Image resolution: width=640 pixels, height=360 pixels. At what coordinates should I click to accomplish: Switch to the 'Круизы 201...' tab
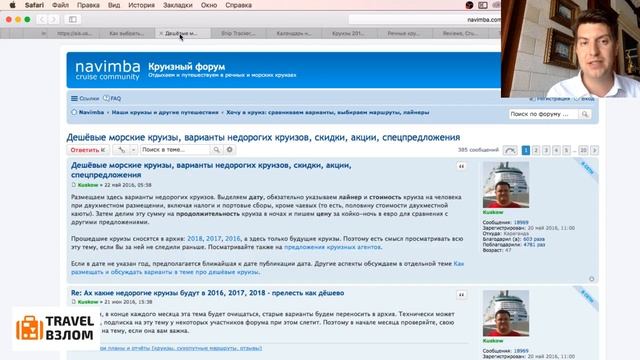point(348,33)
